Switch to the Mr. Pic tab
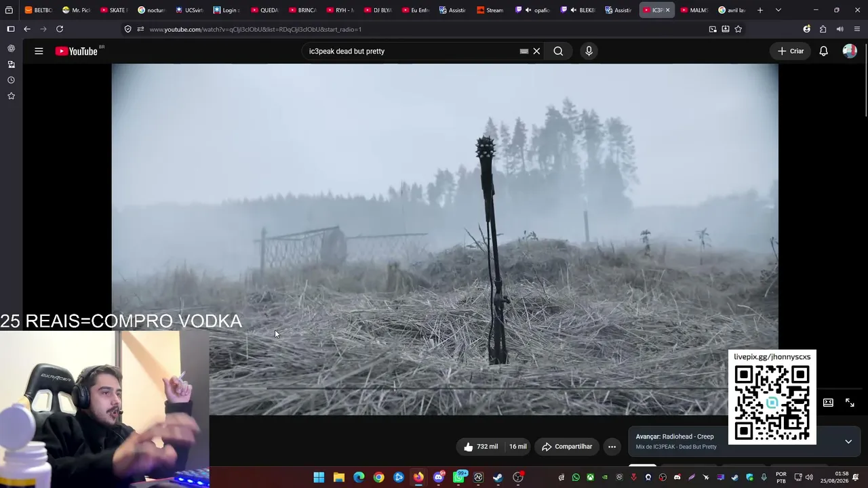The height and width of the screenshot is (488, 868). pyautogui.click(x=76, y=10)
